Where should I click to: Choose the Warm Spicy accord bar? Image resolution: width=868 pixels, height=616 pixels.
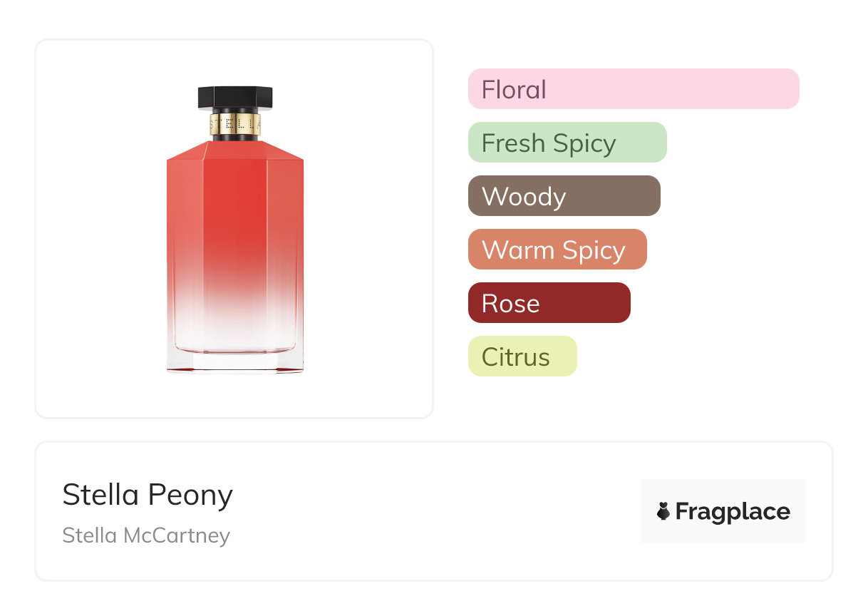pos(557,250)
